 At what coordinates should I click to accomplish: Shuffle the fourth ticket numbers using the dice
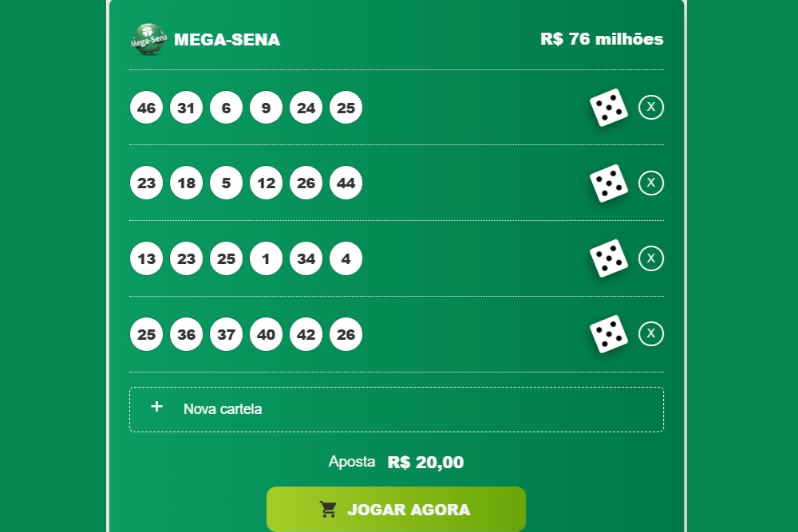click(x=608, y=333)
